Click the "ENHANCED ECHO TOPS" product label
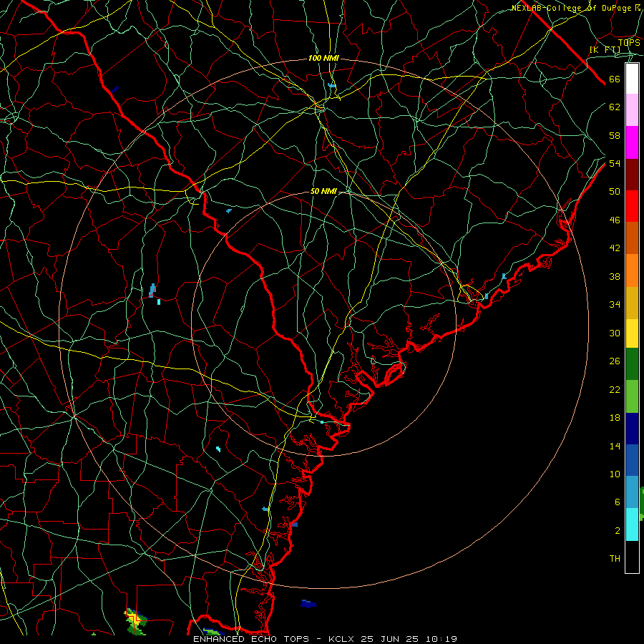Image resolution: width=644 pixels, height=644 pixels. click(x=251, y=639)
